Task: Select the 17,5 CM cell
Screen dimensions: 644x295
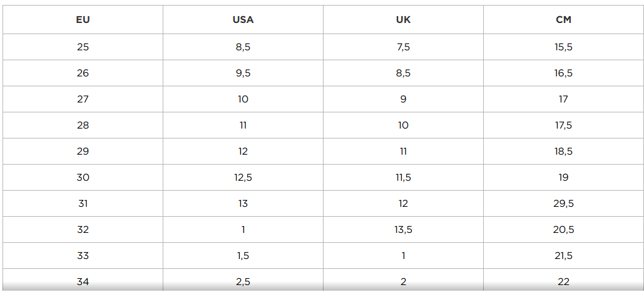Action: tap(563, 125)
